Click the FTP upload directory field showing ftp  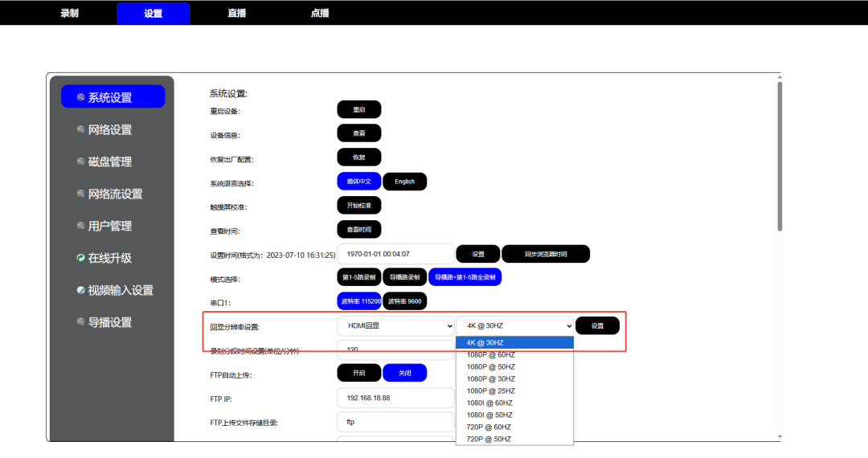[395, 422]
